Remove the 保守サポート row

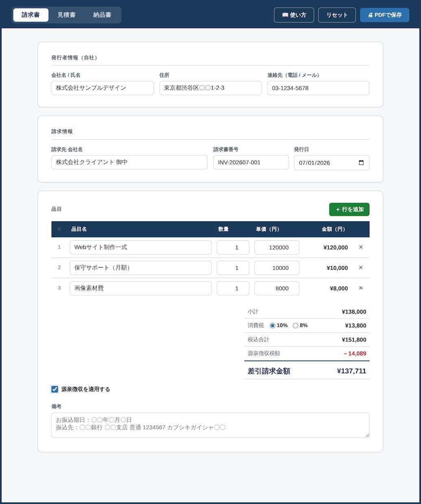tap(361, 267)
